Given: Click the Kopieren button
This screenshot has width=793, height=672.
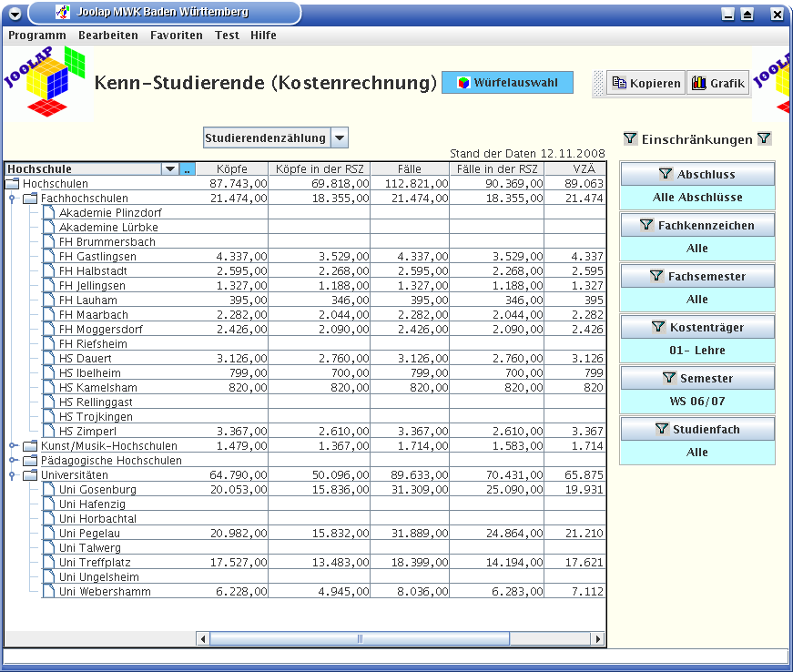Looking at the screenshot, I should [646, 83].
